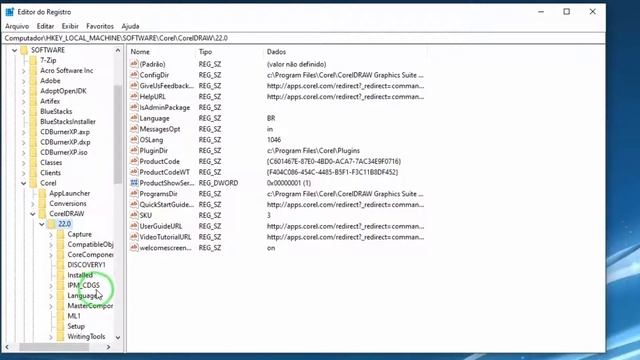Click the registry path address bar
This screenshot has width=640, height=360.
[x=304, y=38]
